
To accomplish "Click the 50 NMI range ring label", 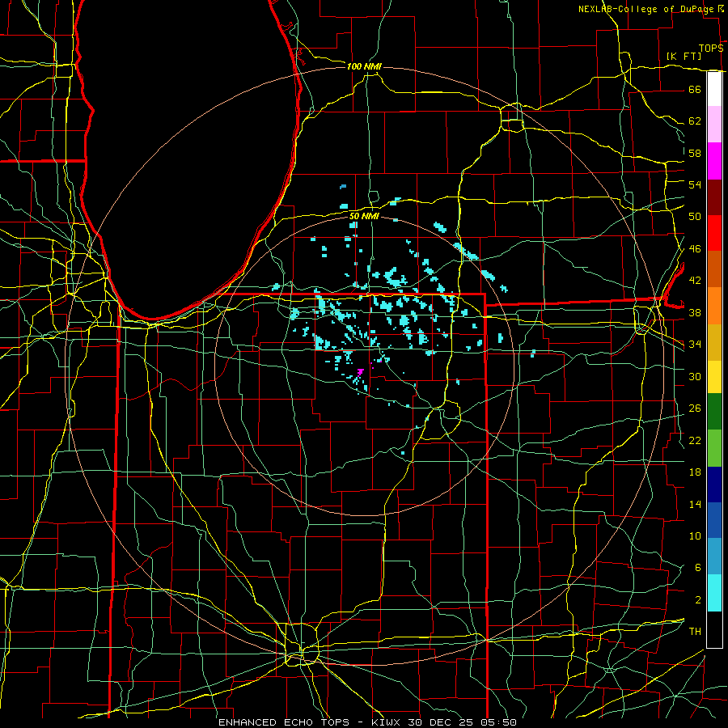I will click(x=364, y=216).
